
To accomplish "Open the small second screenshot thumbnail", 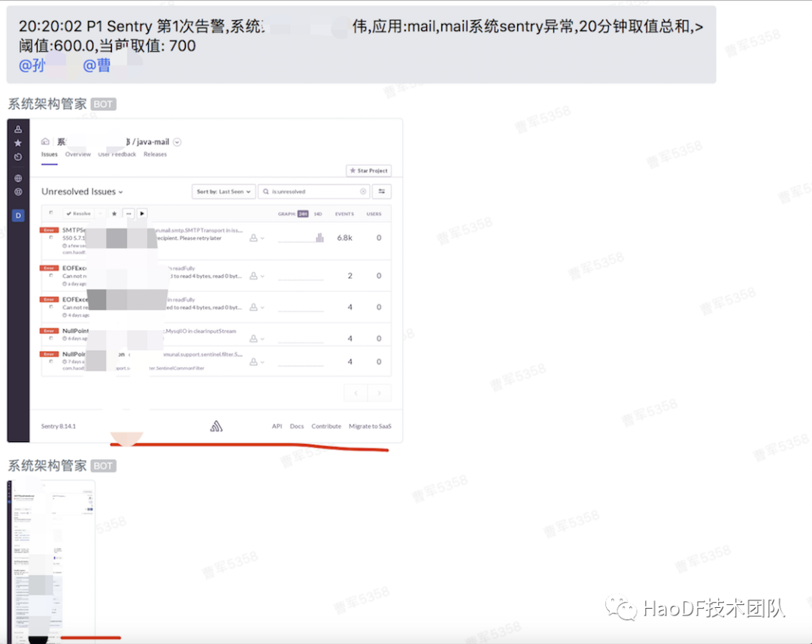I will [x=51, y=561].
